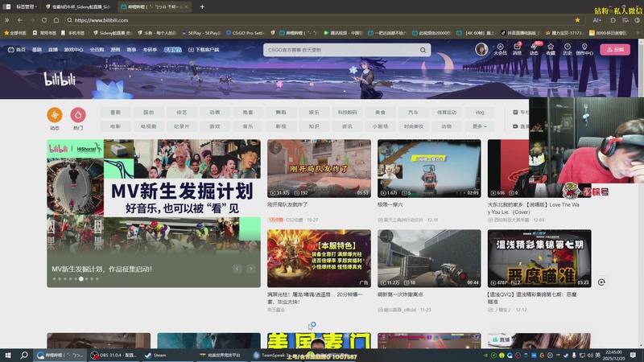Switch to the Sideny直播 browser tab
Screen dimensions: 644x362
pyautogui.click(x=78, y=6)
